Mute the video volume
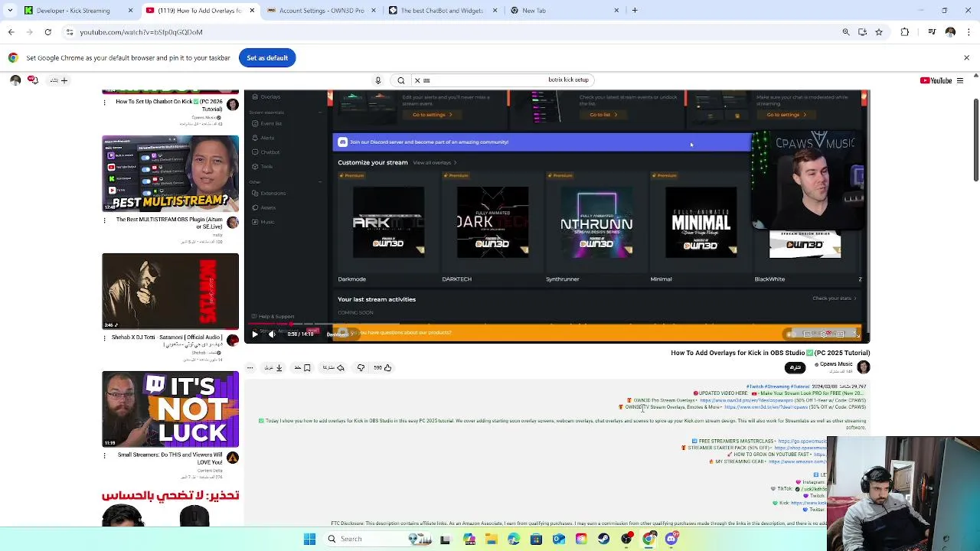980x551 pixels. click(272, 334)
